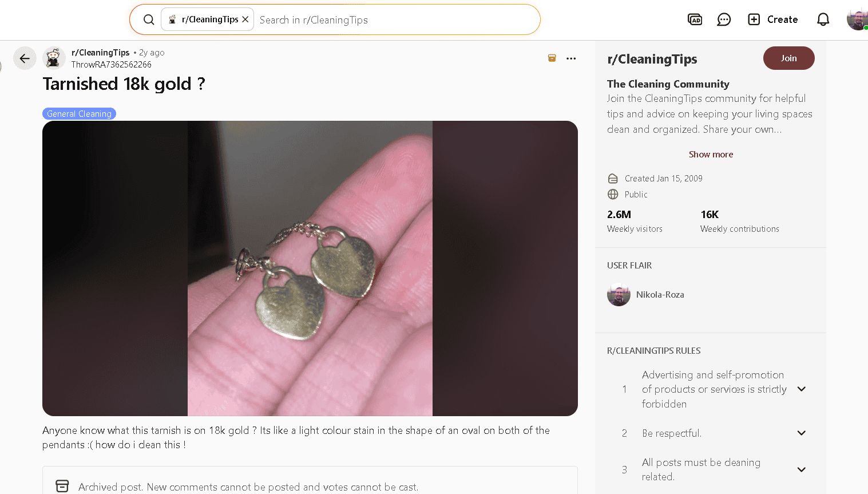Open the Reddit chat icon
Screen dimensions: 868x494
tap(724, 19)
